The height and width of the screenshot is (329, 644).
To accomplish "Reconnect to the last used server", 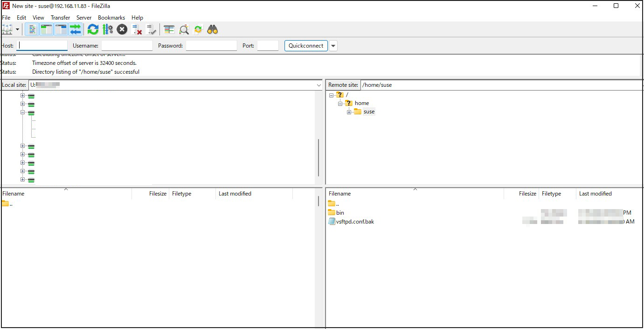I will [x=151, y=29].
